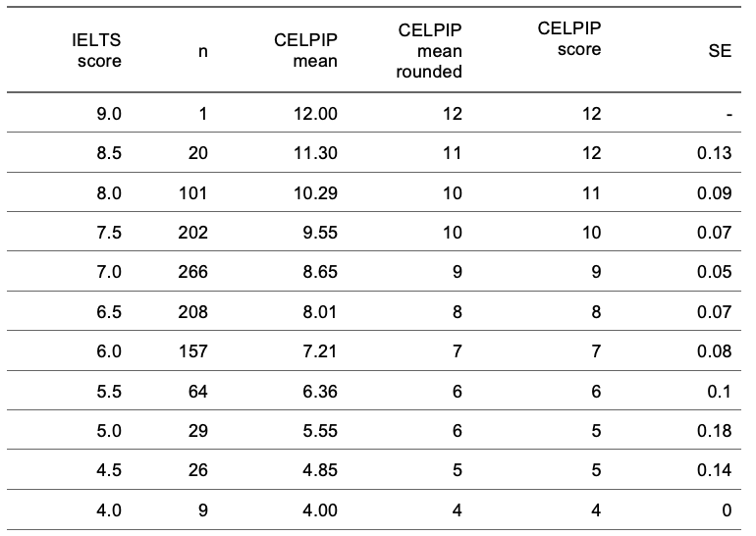
Task: Select the SE value 0.18
Action: pyautogui.click(x=715, y=430)
